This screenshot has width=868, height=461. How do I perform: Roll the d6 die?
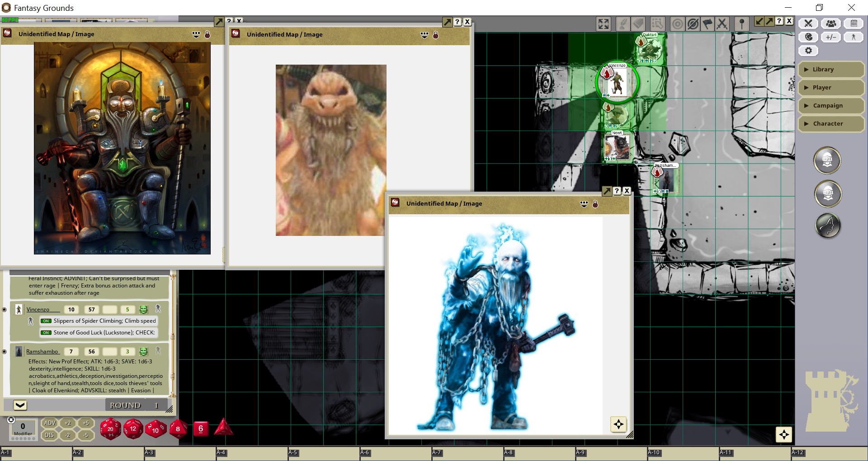pos(201,428)
